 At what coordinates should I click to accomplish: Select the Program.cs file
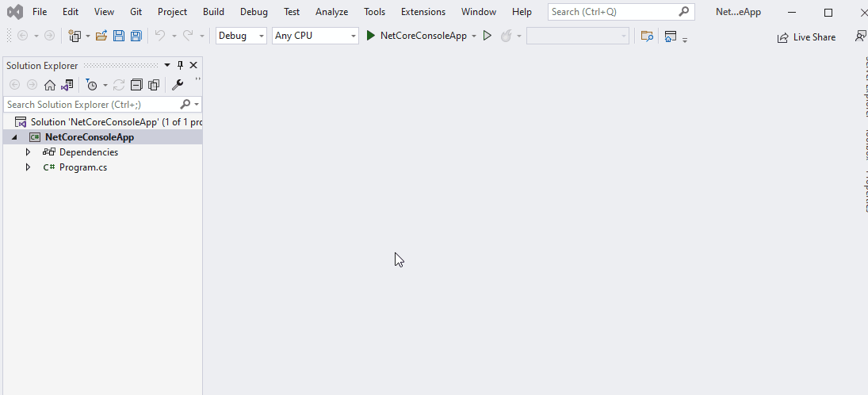[83, 167]
